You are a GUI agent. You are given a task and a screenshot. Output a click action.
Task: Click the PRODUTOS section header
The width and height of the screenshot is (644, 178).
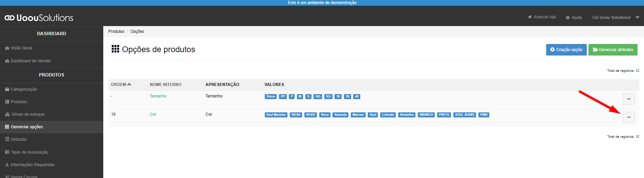pyautogui.click(x=51, y=75)
